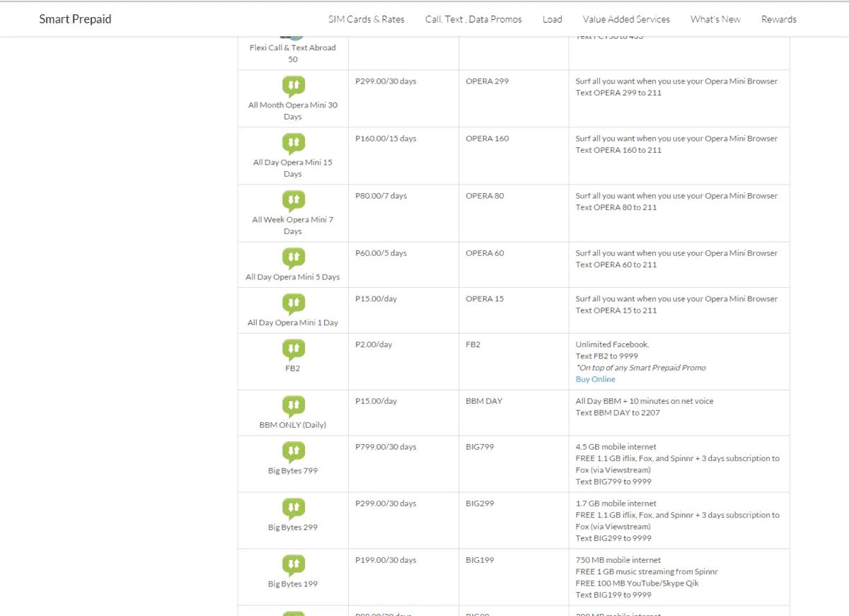The image size is (849, 616).
Task: Select '*On top of any Smart Prepaid Promo' note
Action: (x=641, y=368)
